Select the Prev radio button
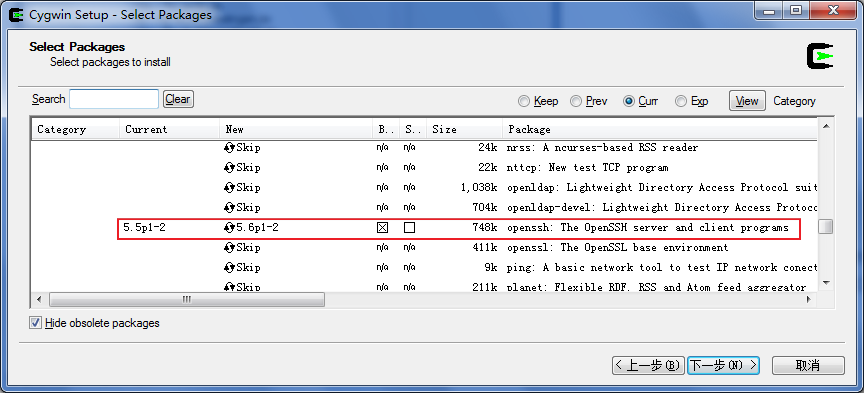The width and height of the screenshot is (864, 393). pos(576,101)
